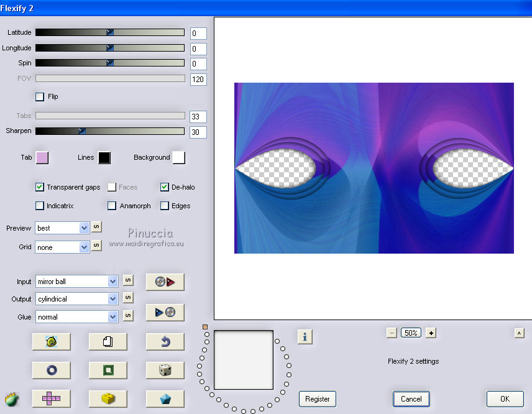Click the S button next to Grid

click(x=96, y=245)
